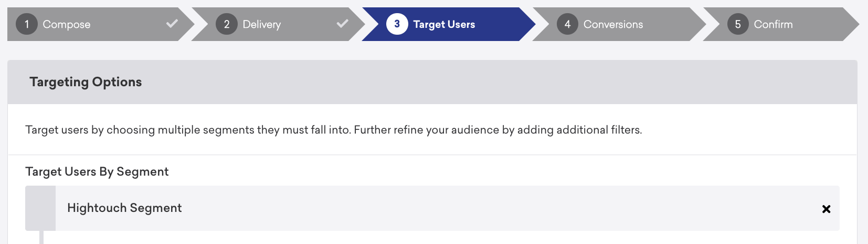
Task: Click the step 3 number circle
Action: (397, 24)
